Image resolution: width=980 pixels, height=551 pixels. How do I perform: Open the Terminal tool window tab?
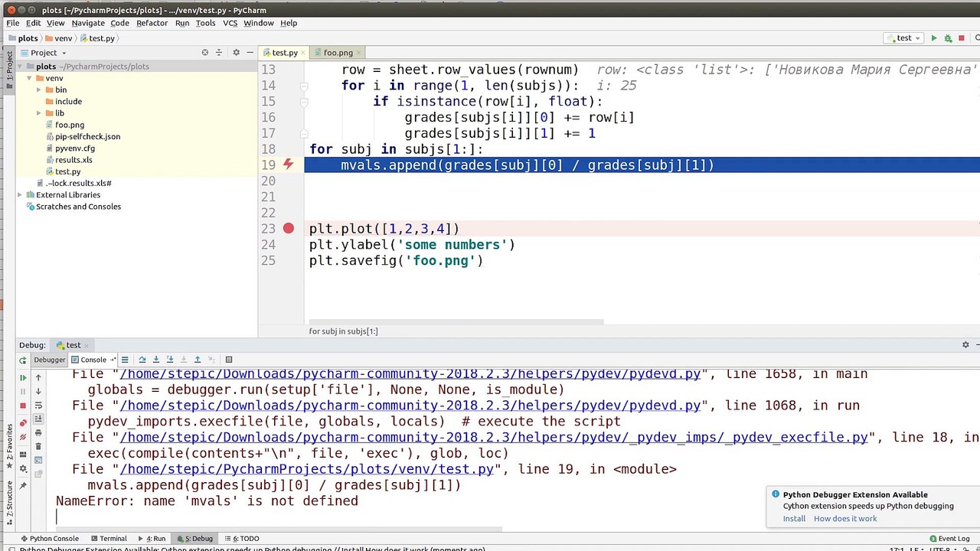108,539
